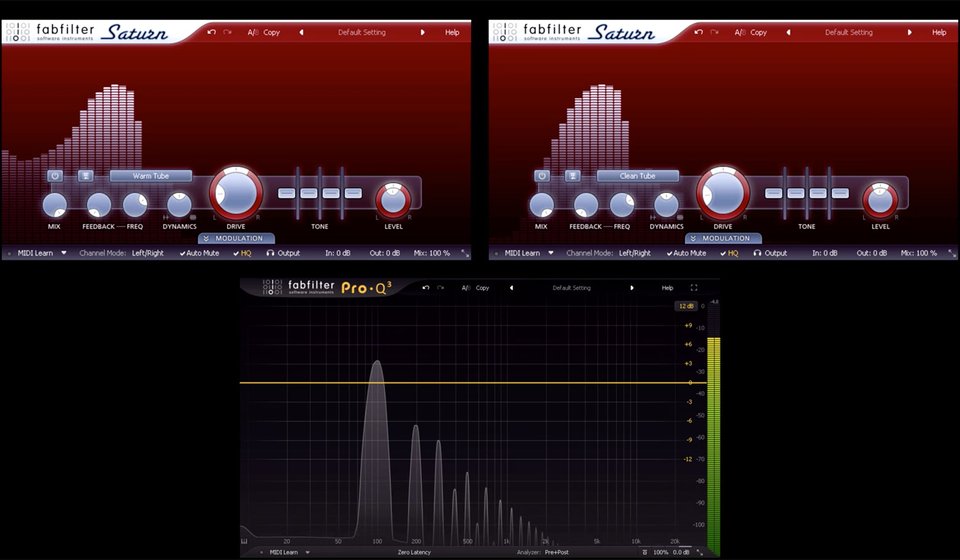The height and width of the screenshot is (560, 960).
Task: Click Dynamics knob in Clean Tube Saturn
Action: [666, 205]
